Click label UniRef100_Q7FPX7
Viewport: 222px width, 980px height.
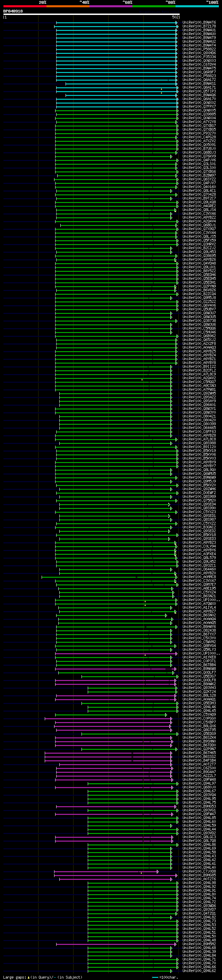[199, 106]
